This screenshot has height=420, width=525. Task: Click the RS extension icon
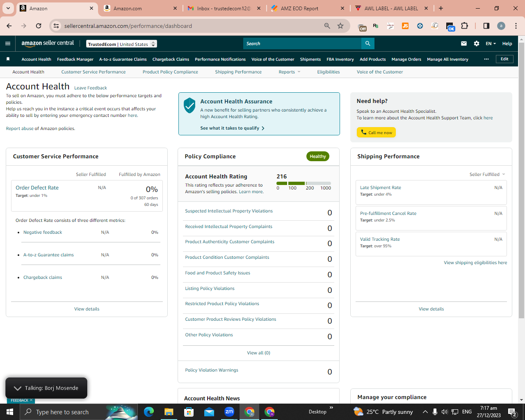click(x=376, y=26)
